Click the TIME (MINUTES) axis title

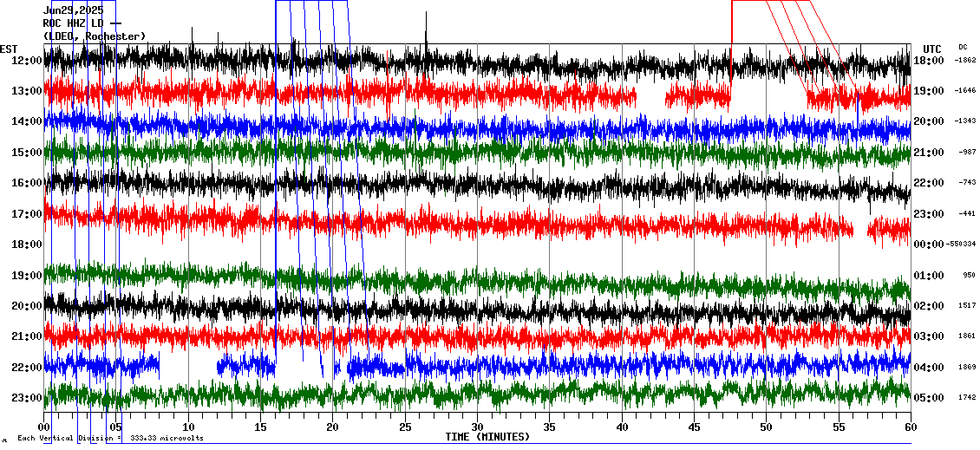click(487, 437)
